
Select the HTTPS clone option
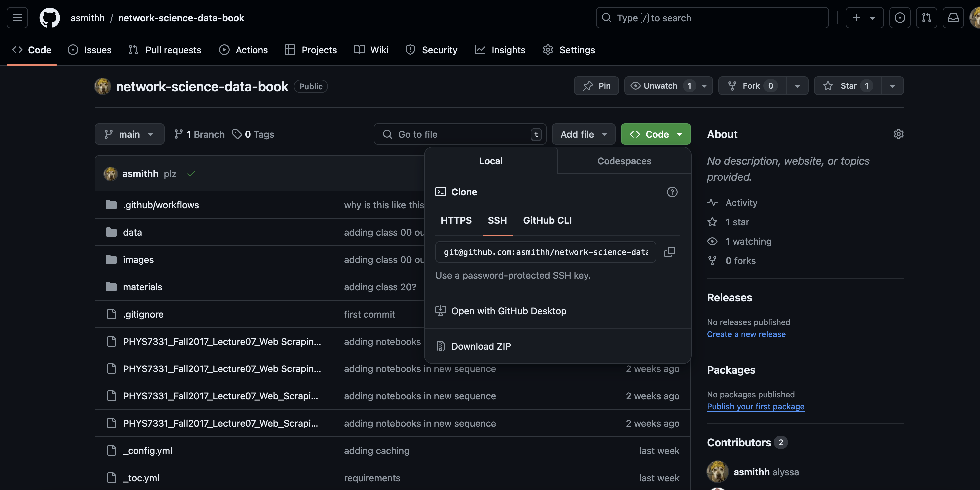tap(456, 220)
